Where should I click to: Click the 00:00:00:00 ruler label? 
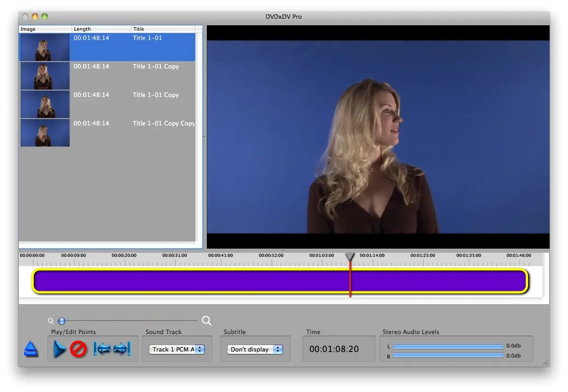point(32,256)
